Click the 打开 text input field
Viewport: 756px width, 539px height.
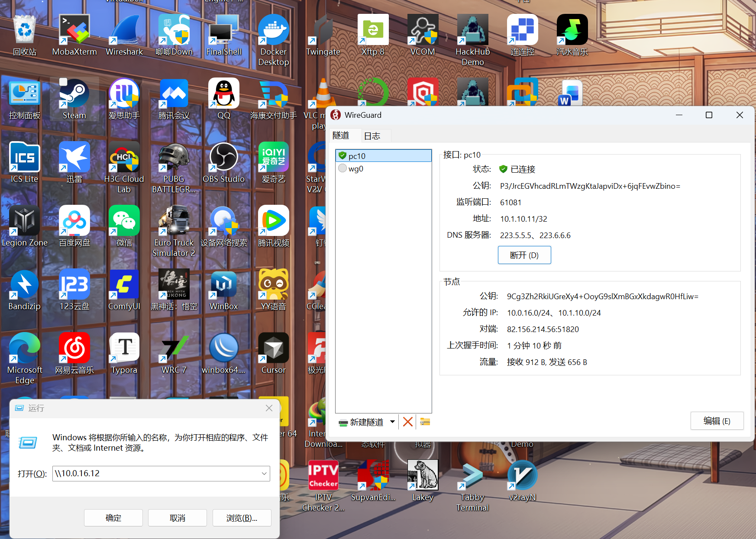[156, 474]
